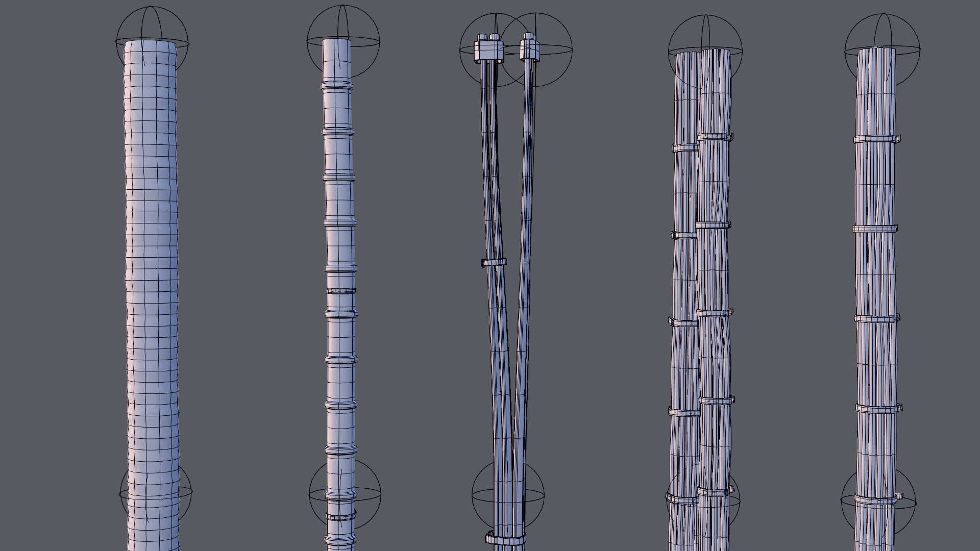
Task: Select the double connector block atop the crossing cables
Action: [488, 49]
